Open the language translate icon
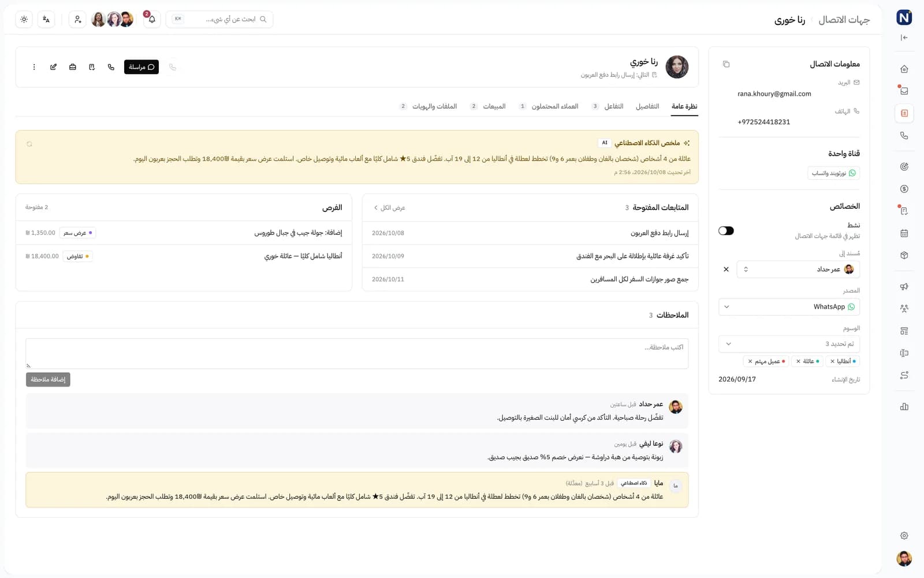 (x=46, y=19)
